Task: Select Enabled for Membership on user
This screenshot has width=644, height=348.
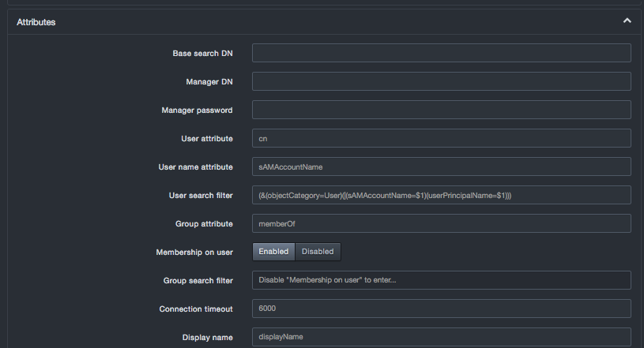Action: (273, 252)
